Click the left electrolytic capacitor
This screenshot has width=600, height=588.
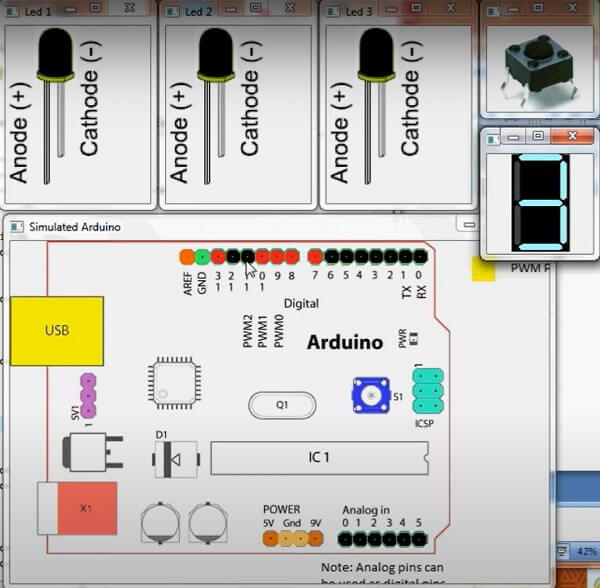[160, 523]
